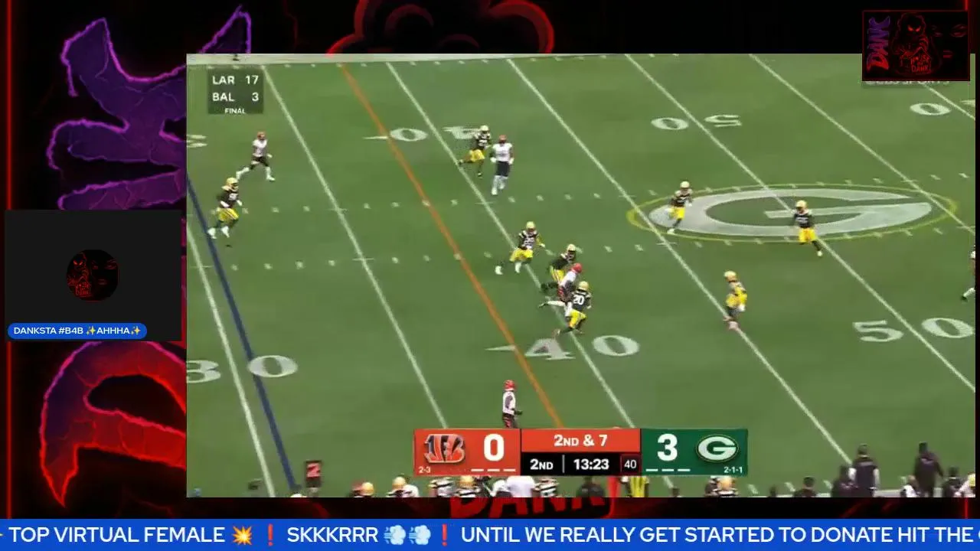Select the DANKSTA #B4B AHHHA name label
Screen dimensions: 980x551
click(x=77, y=331)
